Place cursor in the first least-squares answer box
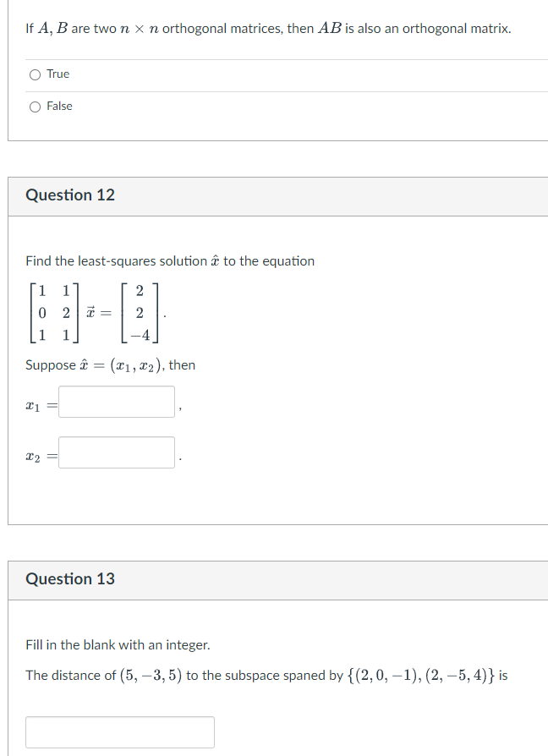Screen dimensions: 548x756 [116, 402]
